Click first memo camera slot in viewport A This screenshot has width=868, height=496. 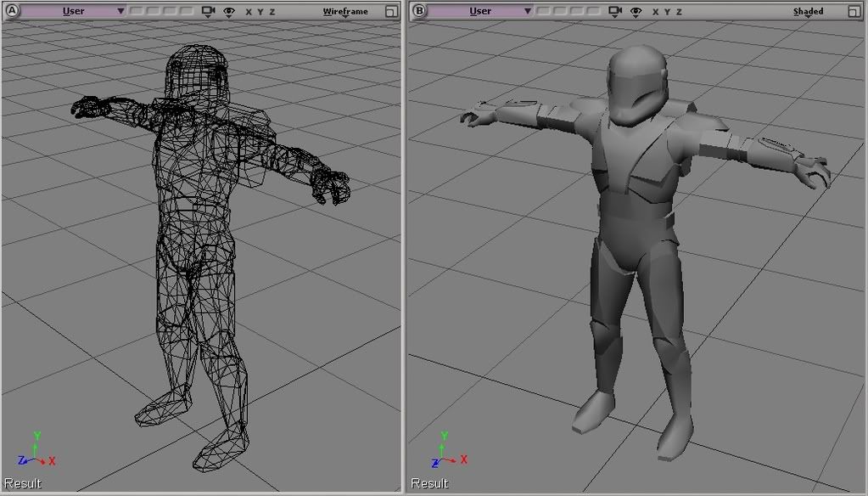[x=136, y=11]
